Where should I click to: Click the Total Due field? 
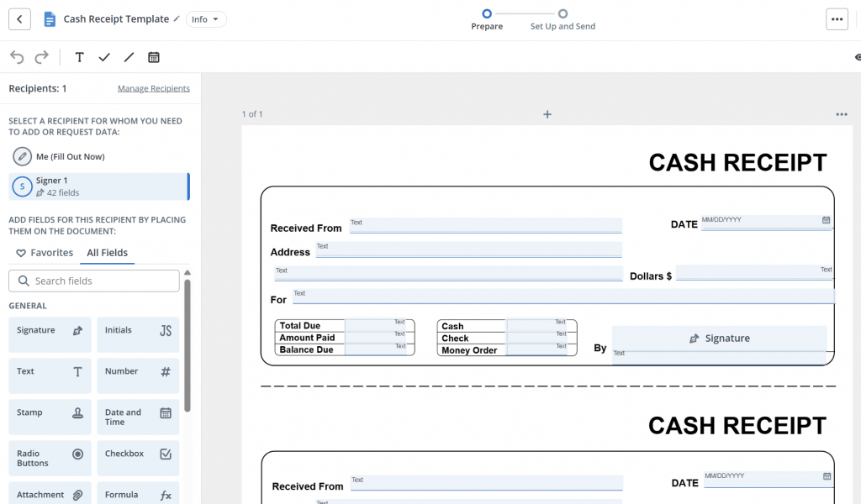pyautogui.click(x=376, y=325)
